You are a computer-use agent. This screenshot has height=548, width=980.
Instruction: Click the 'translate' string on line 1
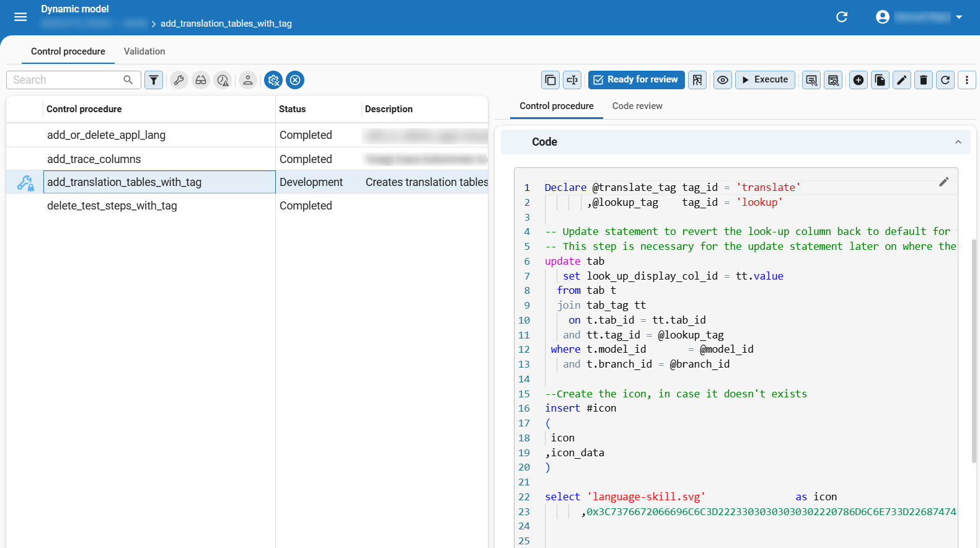pos(769,187)
